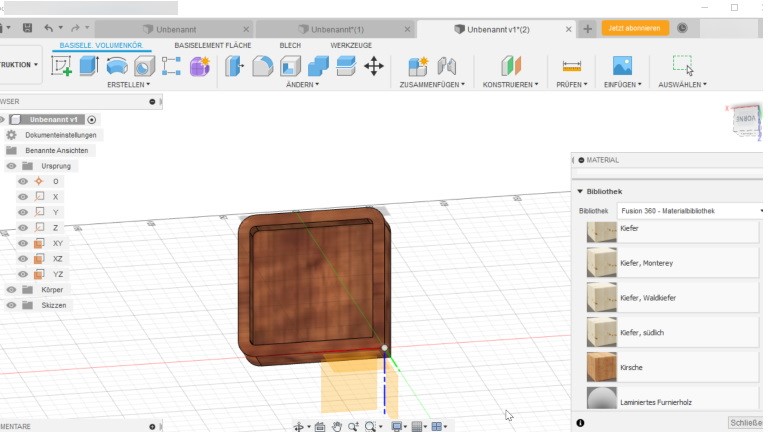Hide the XY origin plane
This screenshot has height=432, width=768.
[x=22, y=243]
